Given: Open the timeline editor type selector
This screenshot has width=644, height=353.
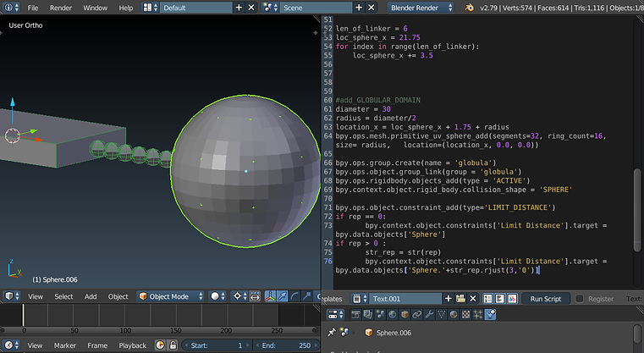Looking at the screenshot, I should tap(12, 345).
